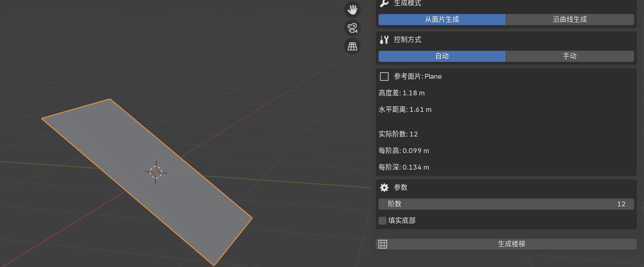Click the wrench icon beside 生成模式
The height and width of the screenshot is (267, 644).
click(x=384, y=3)
